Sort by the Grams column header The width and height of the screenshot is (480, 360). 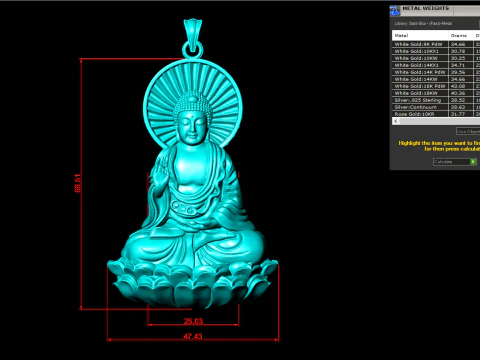461,35
